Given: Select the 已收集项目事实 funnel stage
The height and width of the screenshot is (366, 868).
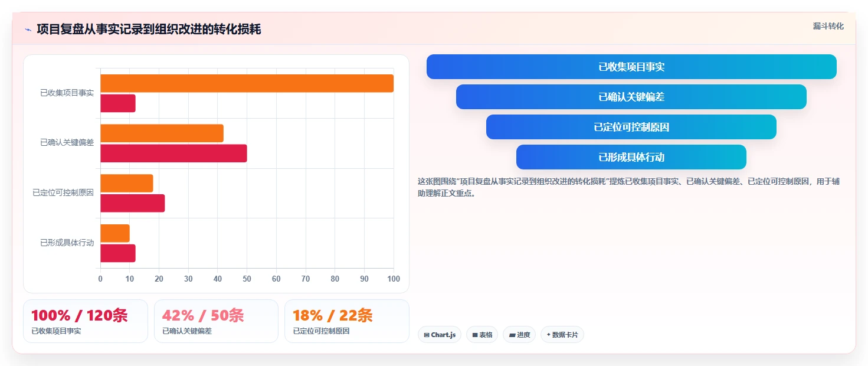Looking at the screenshot, I should (x=631, y=67).
